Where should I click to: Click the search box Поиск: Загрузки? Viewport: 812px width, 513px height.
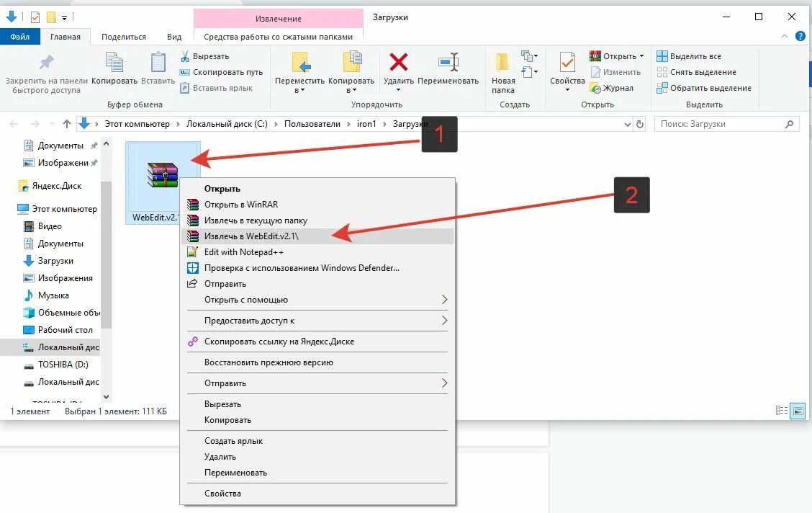click(x=726, y=124)
